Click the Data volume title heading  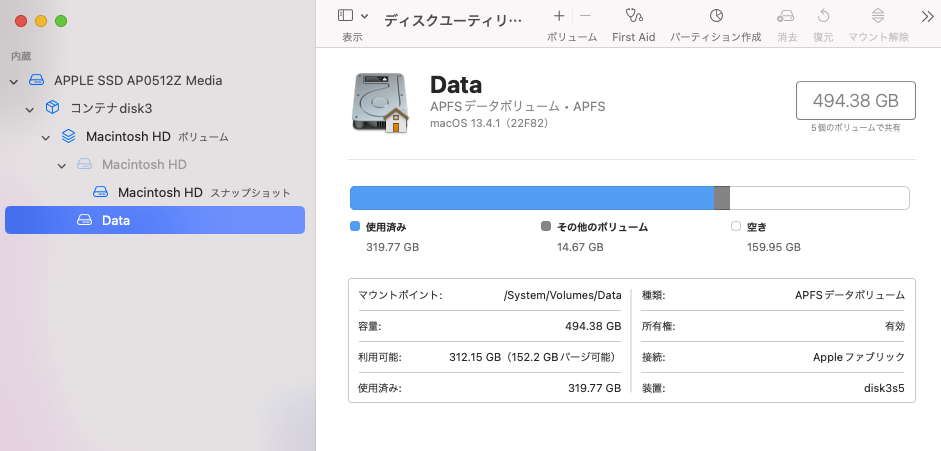point(456,85)
